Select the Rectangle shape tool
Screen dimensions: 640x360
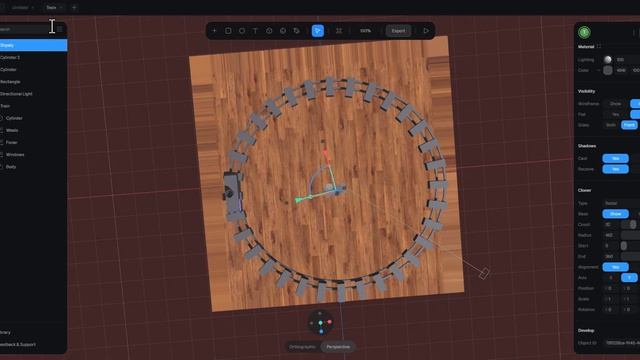[x=228, y=31]
